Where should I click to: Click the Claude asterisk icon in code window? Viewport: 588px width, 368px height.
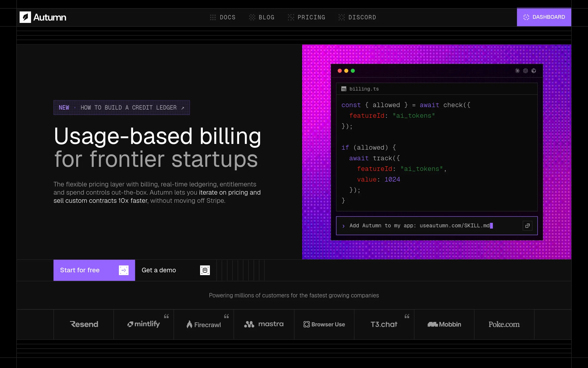point(517,71)
